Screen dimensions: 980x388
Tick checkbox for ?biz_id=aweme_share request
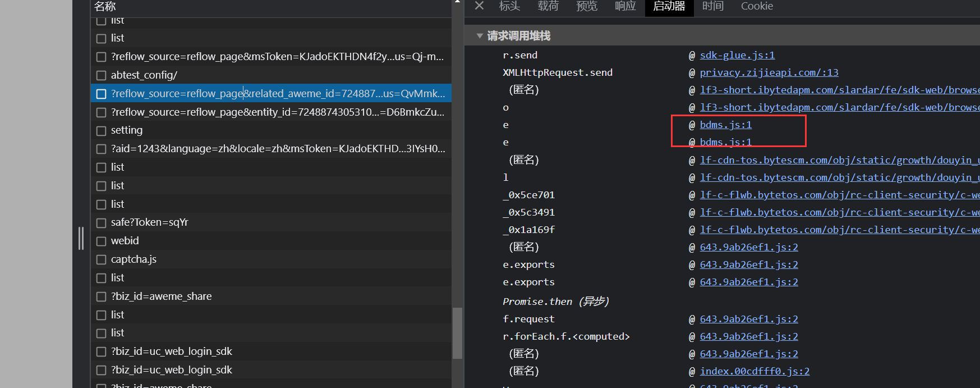point(102,296)
